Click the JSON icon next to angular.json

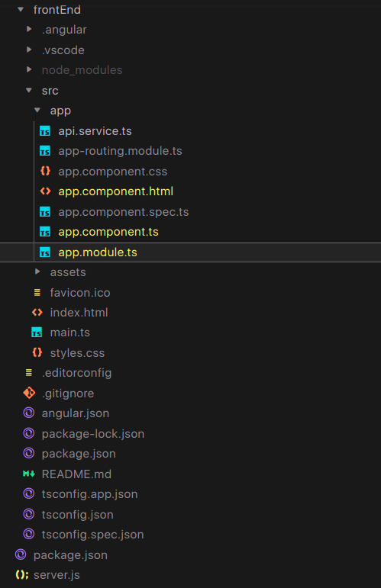[29, 413]
